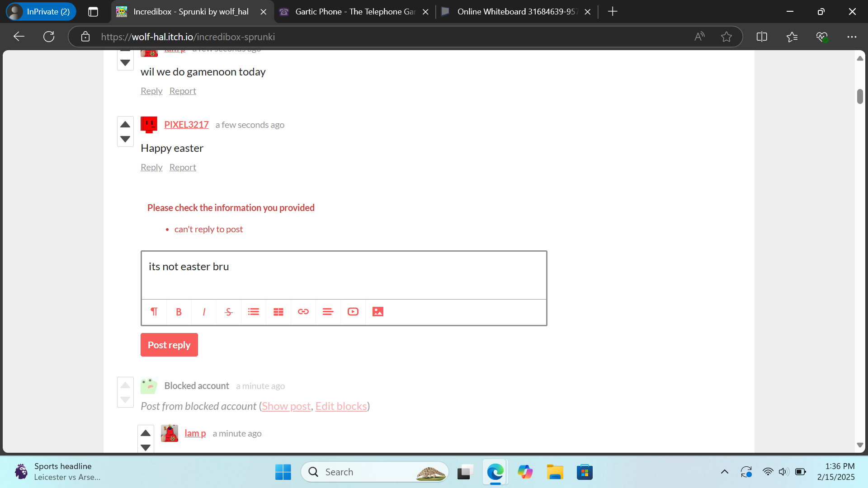Viewport: 868px width, 488px height.
Task: Insert bulleted list in reply editor
Action: click(254, 312)
